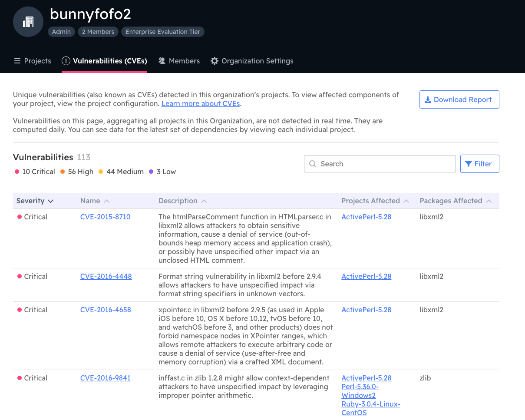
Task: Click the inffast.c in zlib description
Action: point(244,387)
